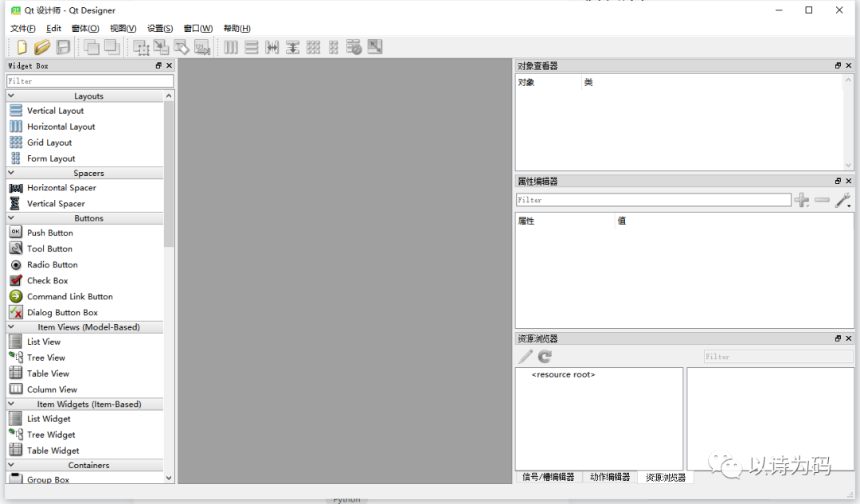Click the remove property minus icon
This screenshot has height=504, width=860.
pyautogui.click(x=822, y=200)
